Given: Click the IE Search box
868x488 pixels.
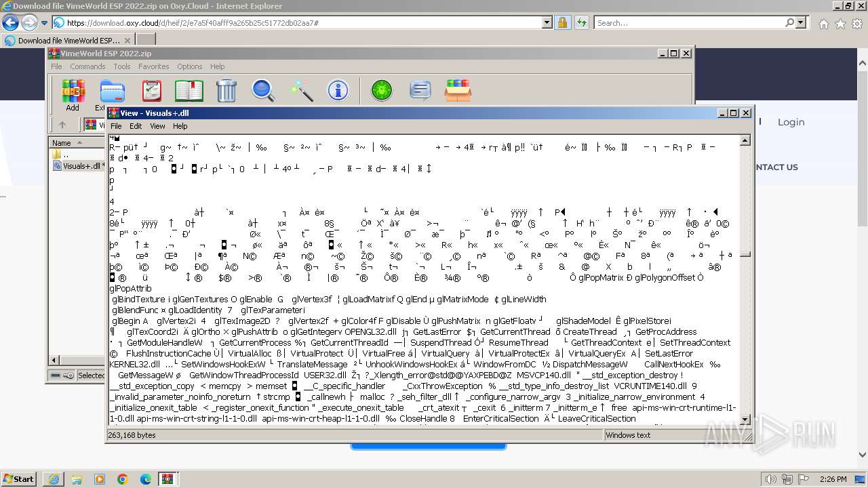Looking at the screenshot, I should [688, 23].
